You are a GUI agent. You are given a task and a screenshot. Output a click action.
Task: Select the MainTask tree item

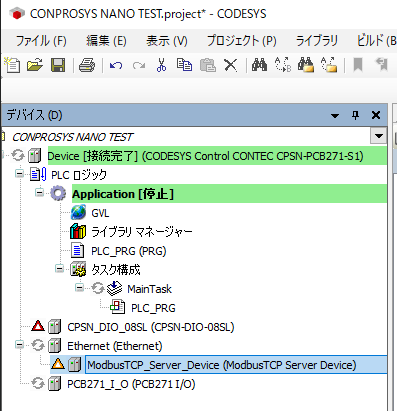[x=149, y=289]
